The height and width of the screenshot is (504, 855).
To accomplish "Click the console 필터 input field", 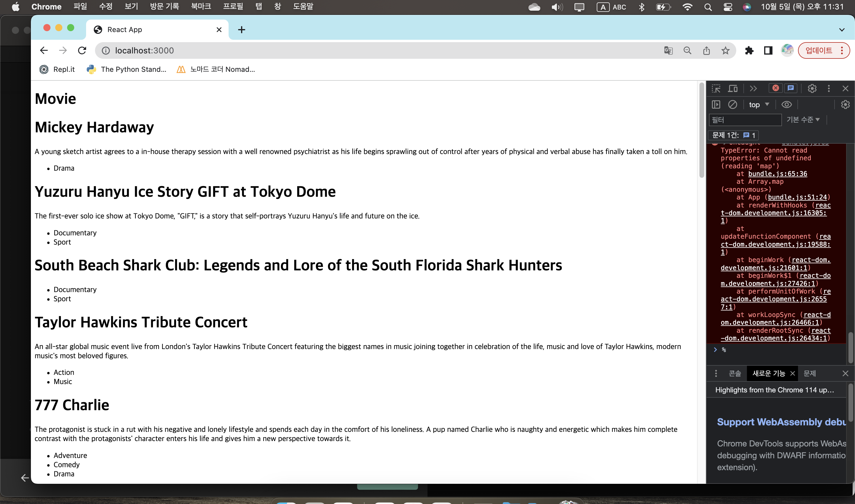I will click(745, 120).
